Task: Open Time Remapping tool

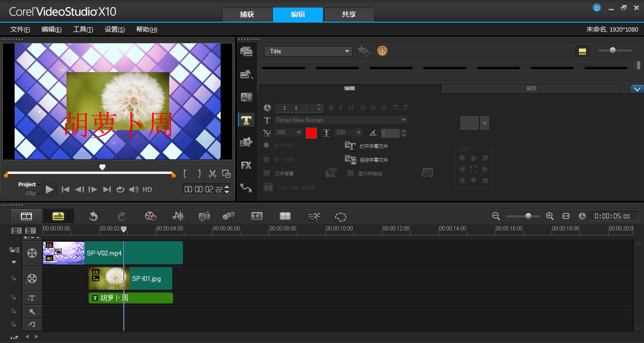Action: [x=314, y=216]
